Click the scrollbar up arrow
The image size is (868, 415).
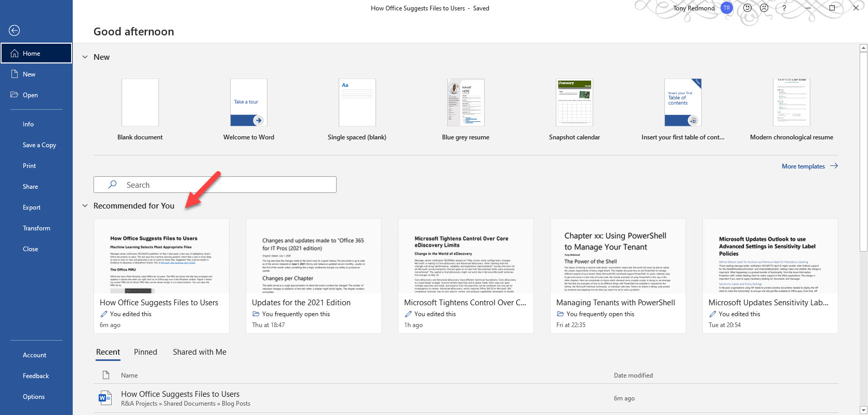pyautogui.click(x=863, y=48)
